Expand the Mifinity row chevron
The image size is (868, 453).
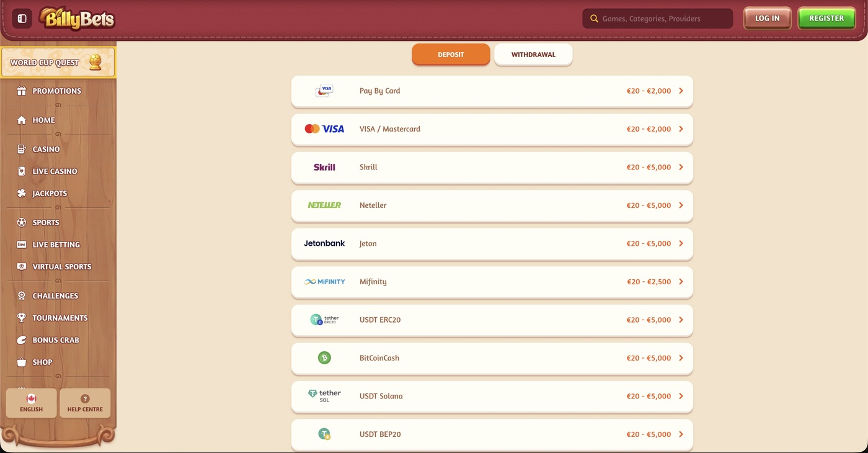tap(681, 282)
